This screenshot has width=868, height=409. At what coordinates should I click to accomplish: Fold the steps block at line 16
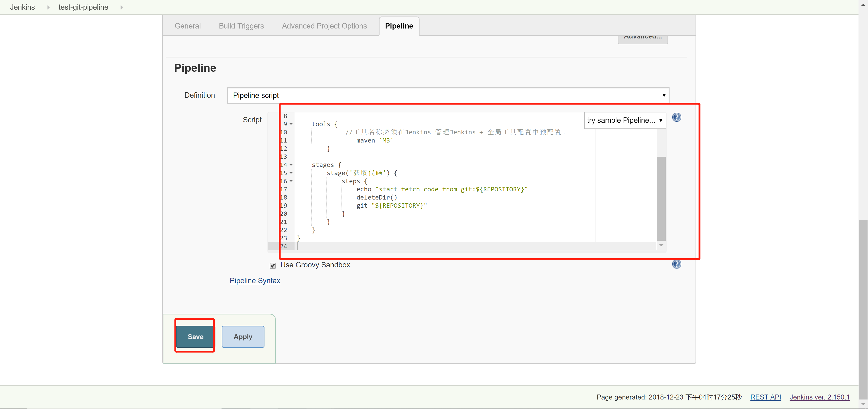click(291, 181)
